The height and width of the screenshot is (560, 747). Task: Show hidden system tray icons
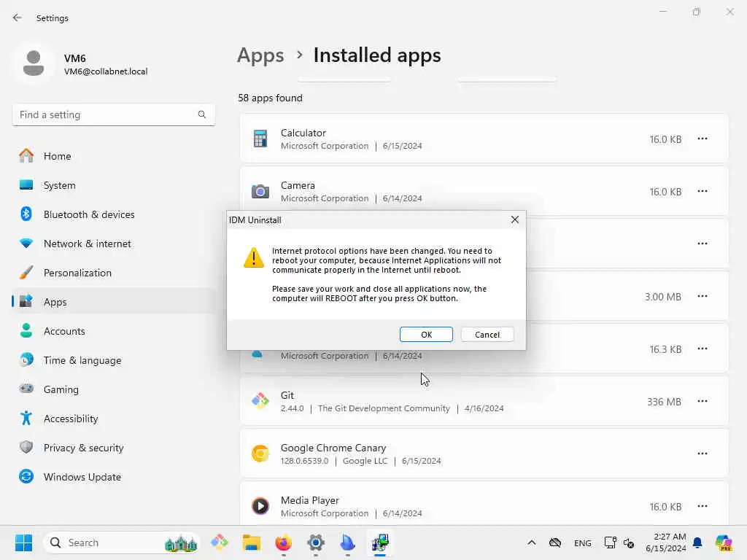coord(532,542)
